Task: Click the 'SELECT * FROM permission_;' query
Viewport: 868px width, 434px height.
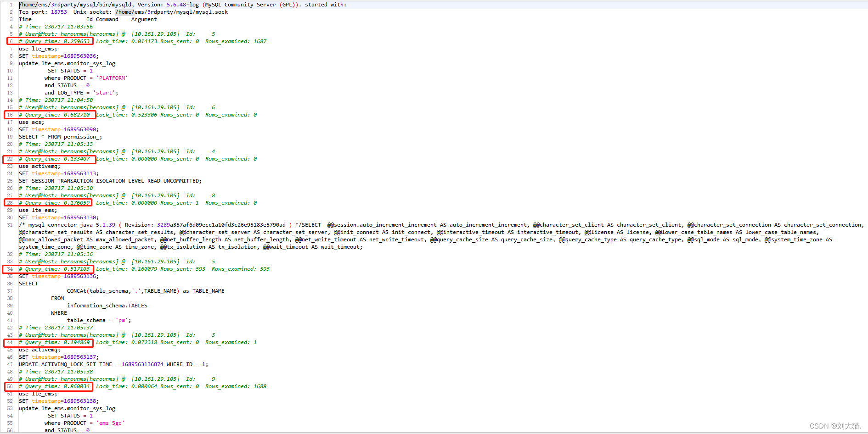Action: coord(61,137)
